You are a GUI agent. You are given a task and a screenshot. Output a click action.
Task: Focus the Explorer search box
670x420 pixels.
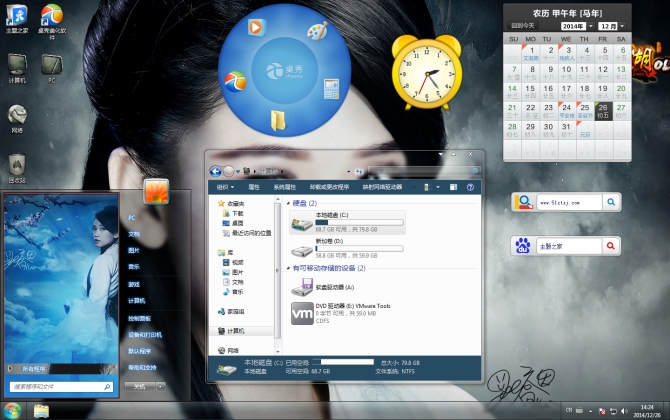pyautogui.click(x=424, y=171)
